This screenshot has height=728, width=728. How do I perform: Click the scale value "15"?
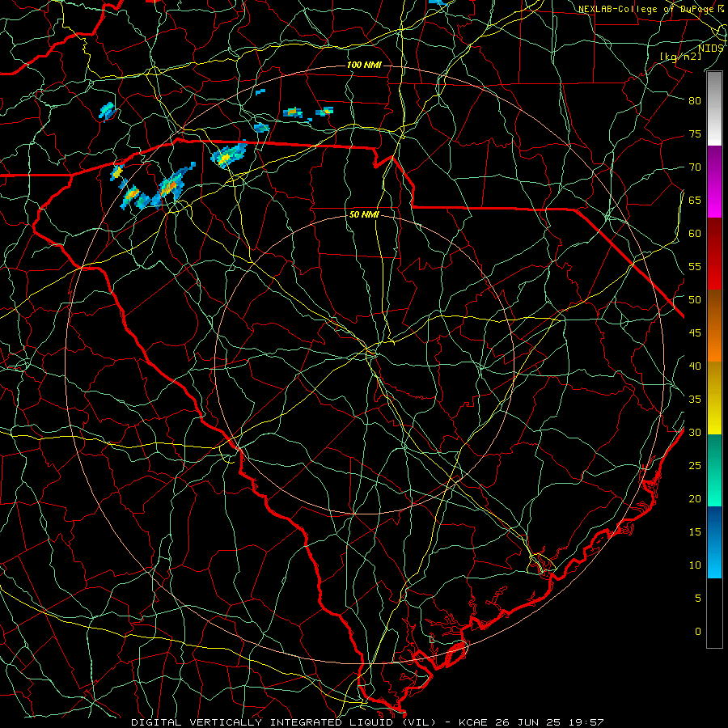coord(695,532)
